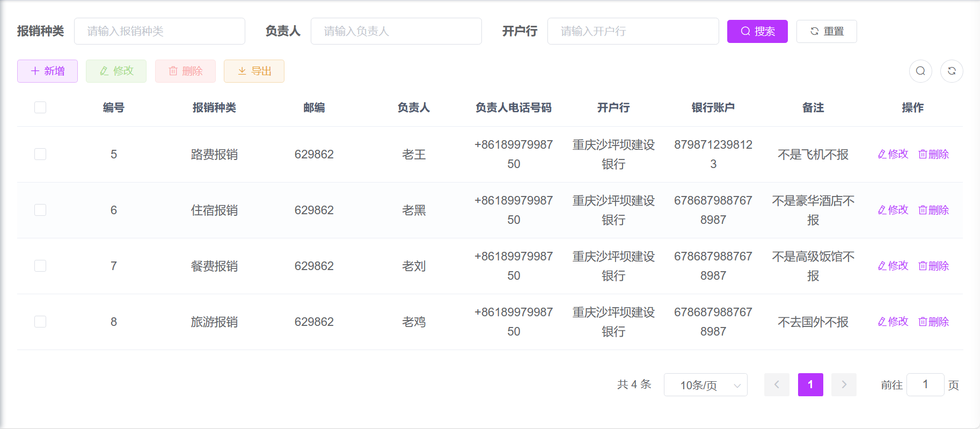Image resolution: width=980 pixels, height=429 pixels.
Task: Edit the 餐费报销 row via 修改
Action: [893, 266]
